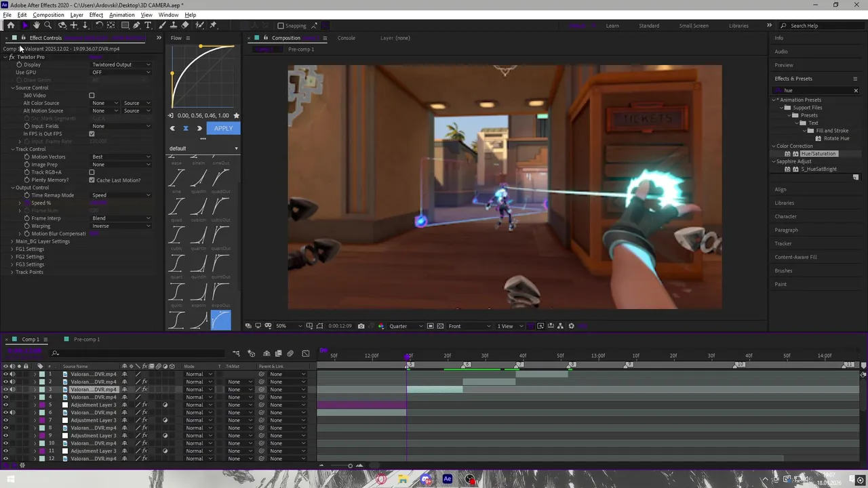Select the Zoom magnifier tool
This screenshot has width=868, height=488.
point(48,25)
